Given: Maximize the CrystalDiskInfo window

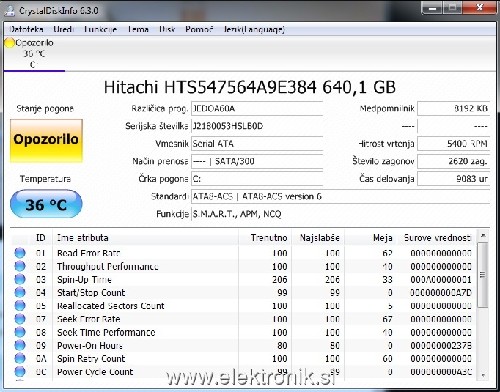Looking at the screenshot, I should [x=452, y=8].
